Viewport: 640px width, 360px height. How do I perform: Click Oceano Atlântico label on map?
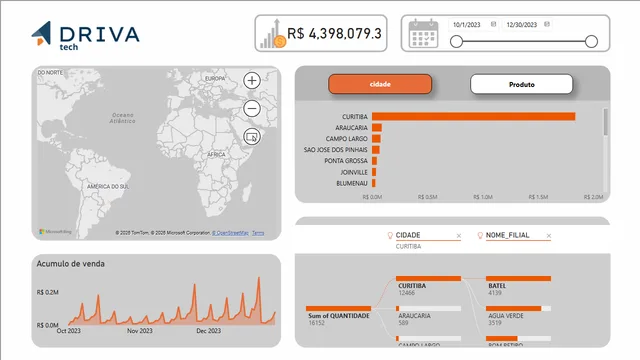tap(122, 118)
